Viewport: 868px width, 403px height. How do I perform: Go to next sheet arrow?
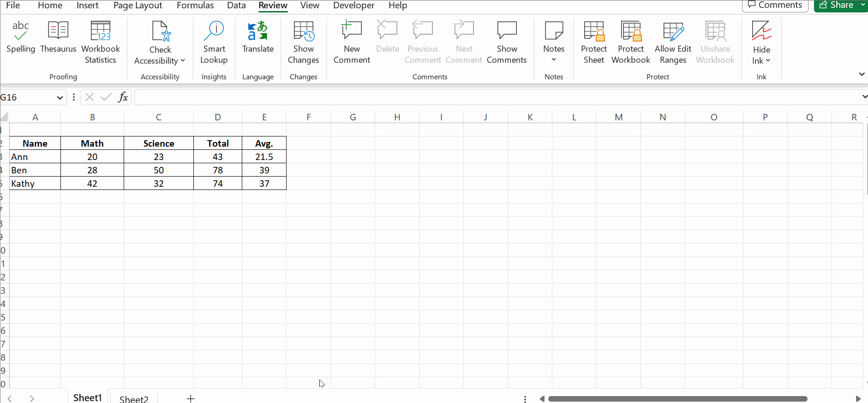32,398
